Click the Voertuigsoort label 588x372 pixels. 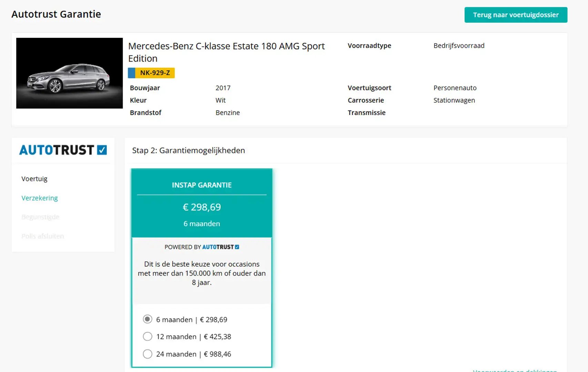pos(369,88)
